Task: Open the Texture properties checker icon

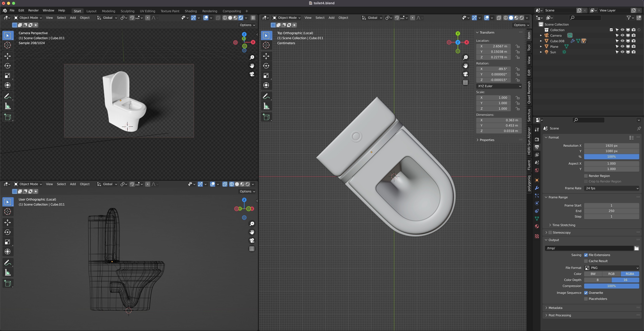Action: point(537,236)
